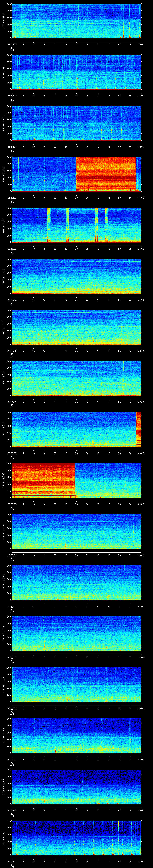Screen dimensions: 153x868
Task: Click the 23:45:00 time axis label
Action: (x=12, y=861)
